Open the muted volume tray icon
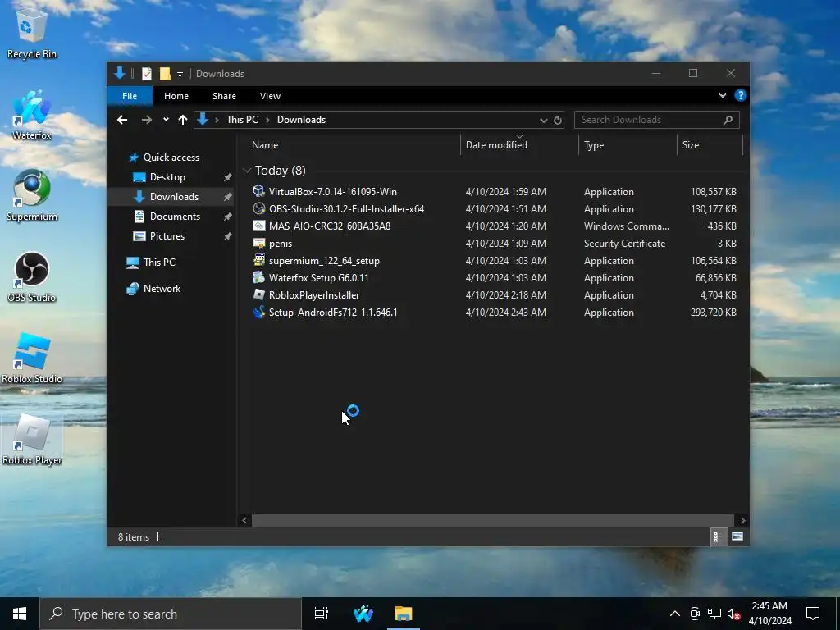The image size is (840, 630). (734, 614)
